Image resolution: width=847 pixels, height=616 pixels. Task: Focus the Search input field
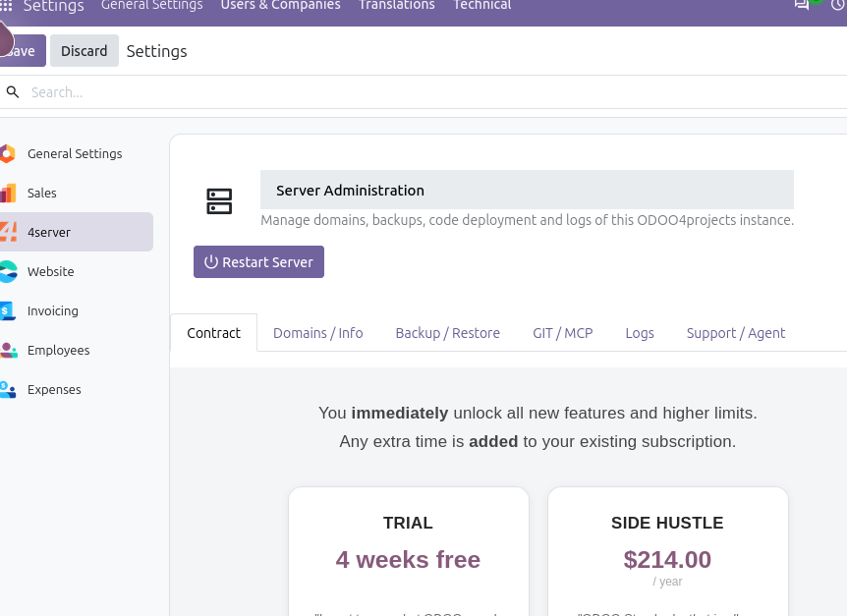point(432,92)
